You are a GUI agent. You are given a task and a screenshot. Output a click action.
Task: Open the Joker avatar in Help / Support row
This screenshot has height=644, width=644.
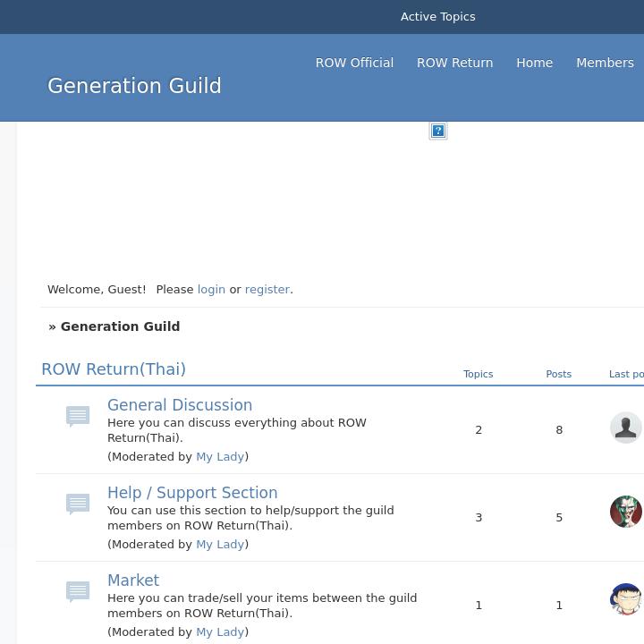[x=625, y=512]
